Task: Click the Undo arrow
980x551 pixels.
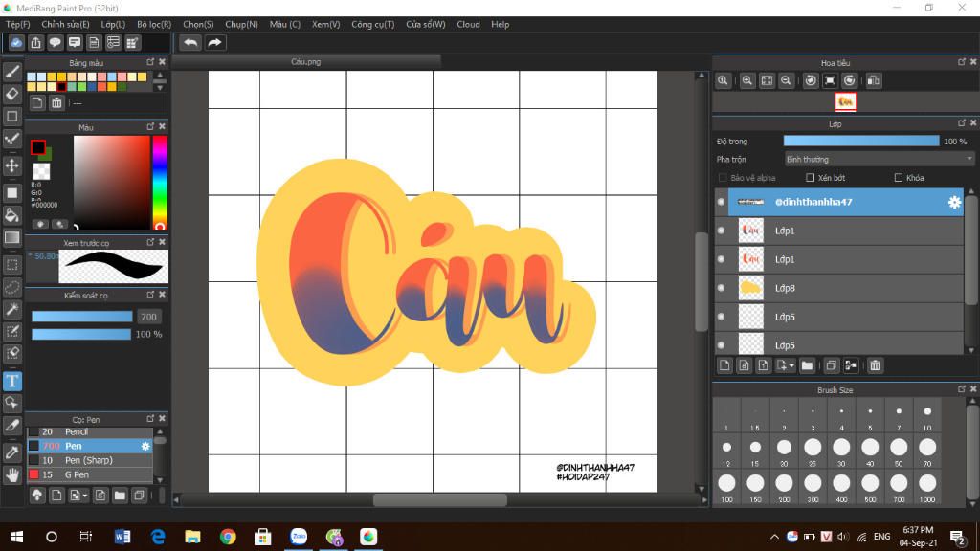Action: pos(190,42)
